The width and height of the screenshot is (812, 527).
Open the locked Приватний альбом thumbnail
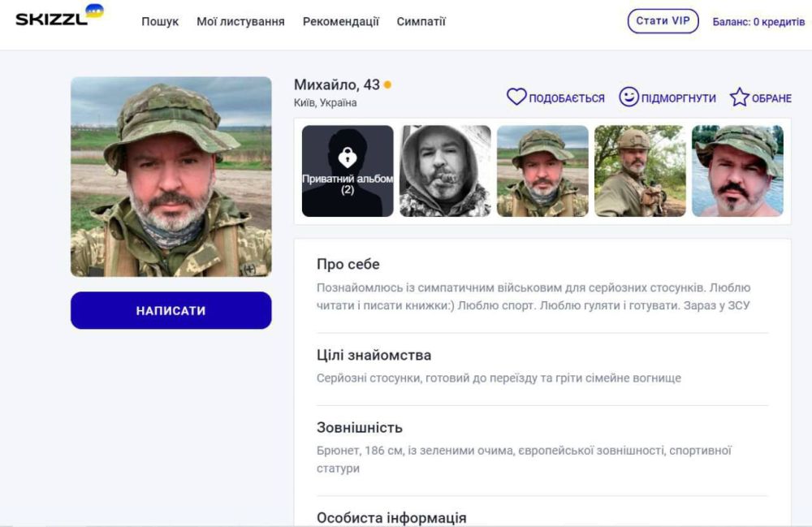[x=348, y=171]
